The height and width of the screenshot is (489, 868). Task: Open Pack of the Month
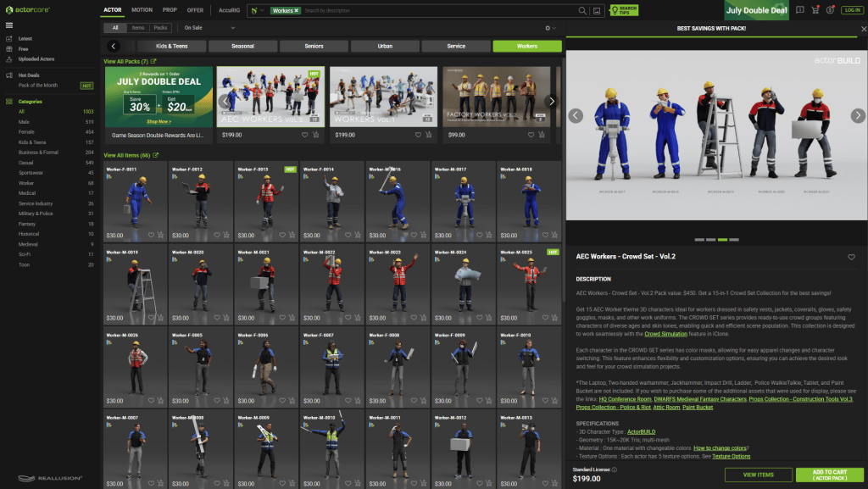(38, 86)
